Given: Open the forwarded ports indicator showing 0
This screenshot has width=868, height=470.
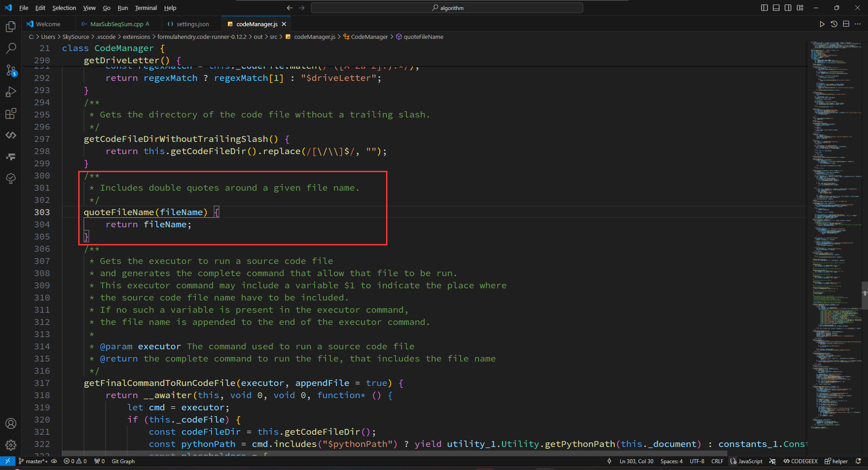Looking at the screenshot, I should click(x=99, y=461).
